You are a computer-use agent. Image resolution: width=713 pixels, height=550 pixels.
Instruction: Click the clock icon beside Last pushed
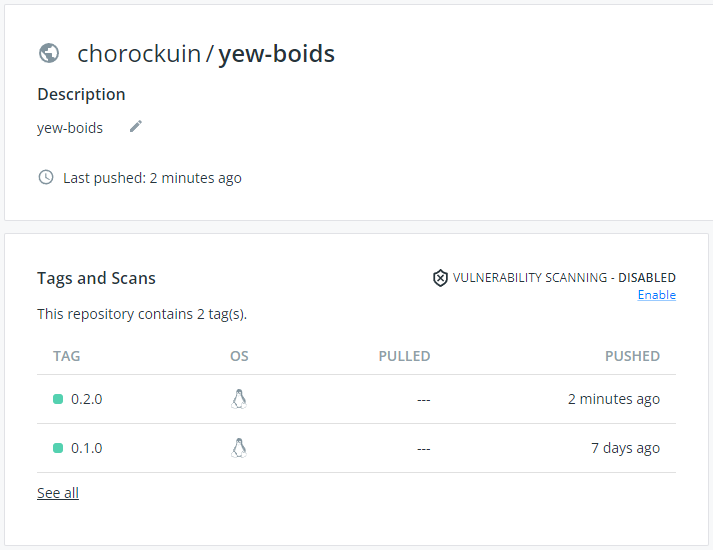(x=46, y=178)
